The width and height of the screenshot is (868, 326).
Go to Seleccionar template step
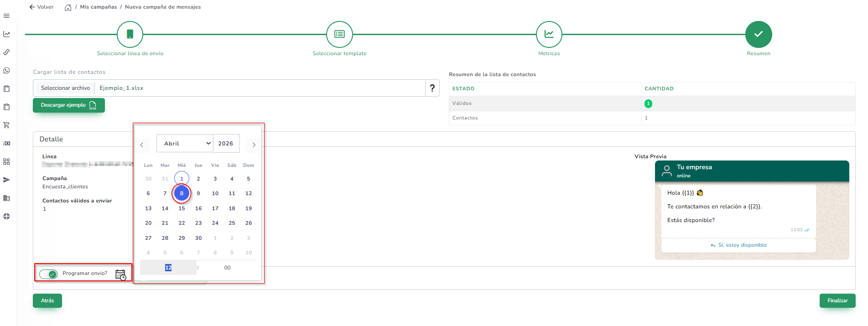coord(339,35)
